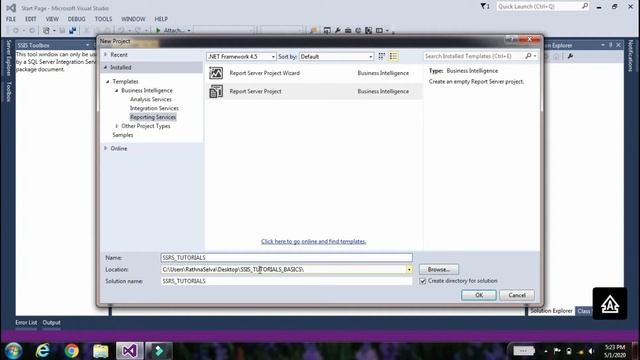Viewport: 640px width, 360px height.
Task: Open Google Chrome from the taskbar
Action: 71,351
